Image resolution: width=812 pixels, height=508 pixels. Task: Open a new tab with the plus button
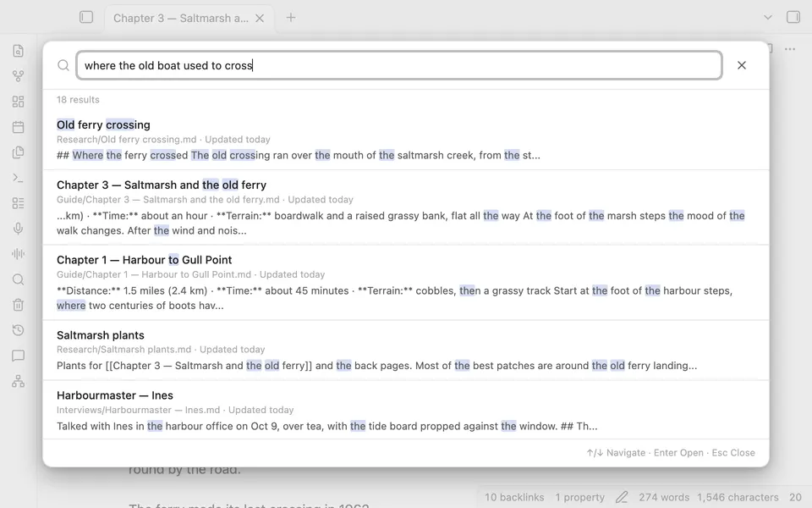[291, 18]
